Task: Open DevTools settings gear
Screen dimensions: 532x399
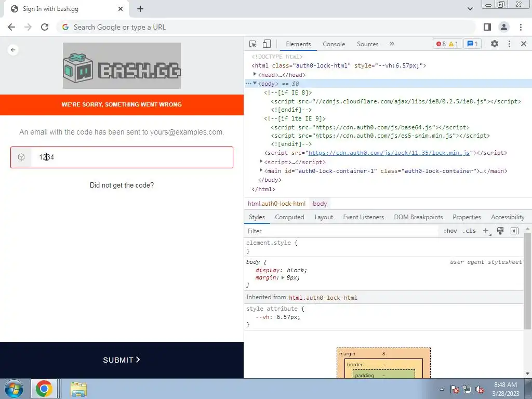Action: 495,44
